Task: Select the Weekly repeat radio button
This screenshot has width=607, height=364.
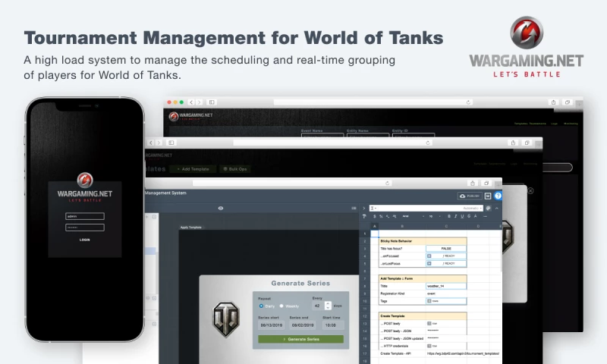Action: (281, 306)
